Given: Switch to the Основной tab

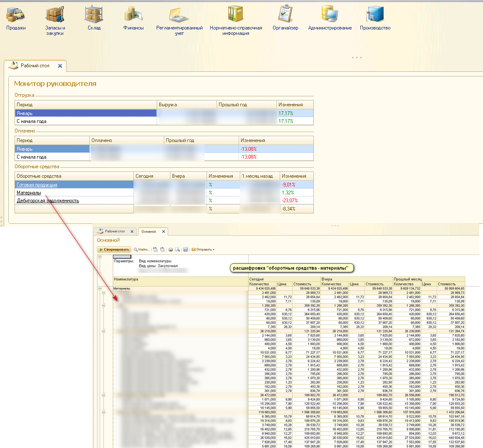Looking at the screenshot, I should pyautogui.click(x=149, y=232).
